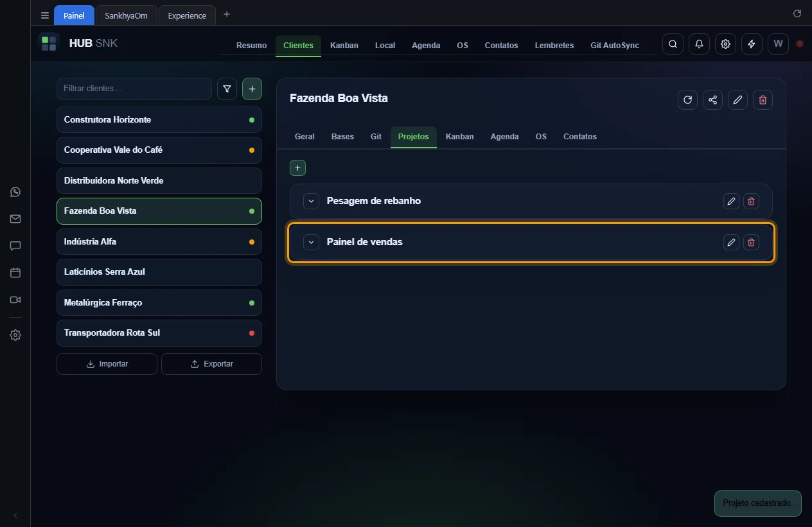Select the client detail Agenda tab
812x527 pixels.
[x=504, y=137]
